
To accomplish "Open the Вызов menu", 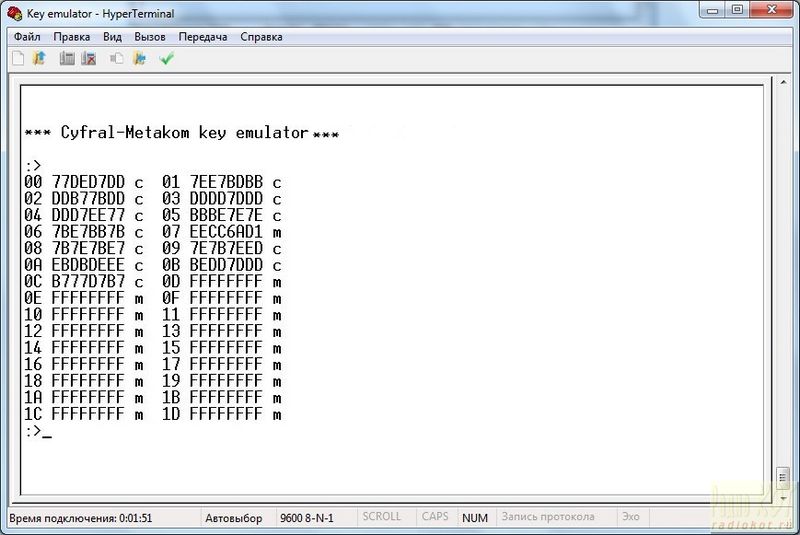I will point(150,37).
